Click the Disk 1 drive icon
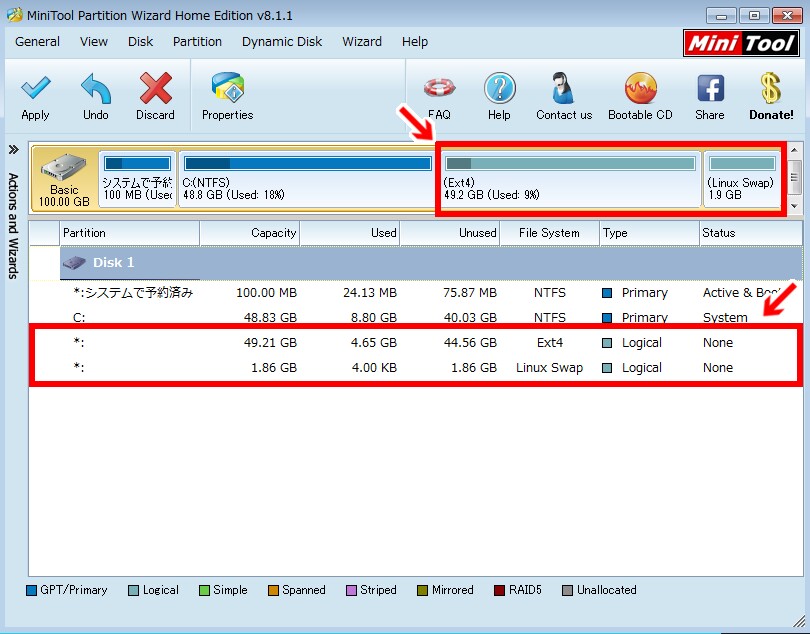This screenshot has height=634, width=810. pos(74,263)
